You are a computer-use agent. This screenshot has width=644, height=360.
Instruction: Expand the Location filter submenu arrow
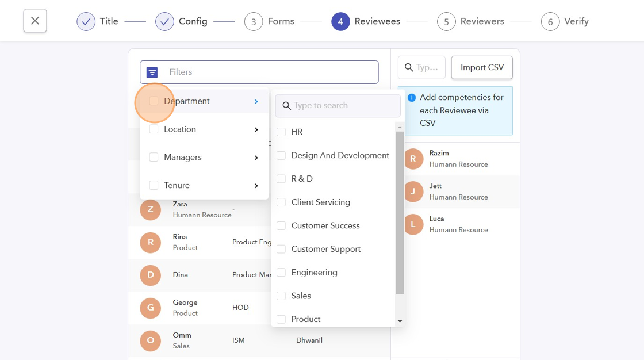pos(256,129)
